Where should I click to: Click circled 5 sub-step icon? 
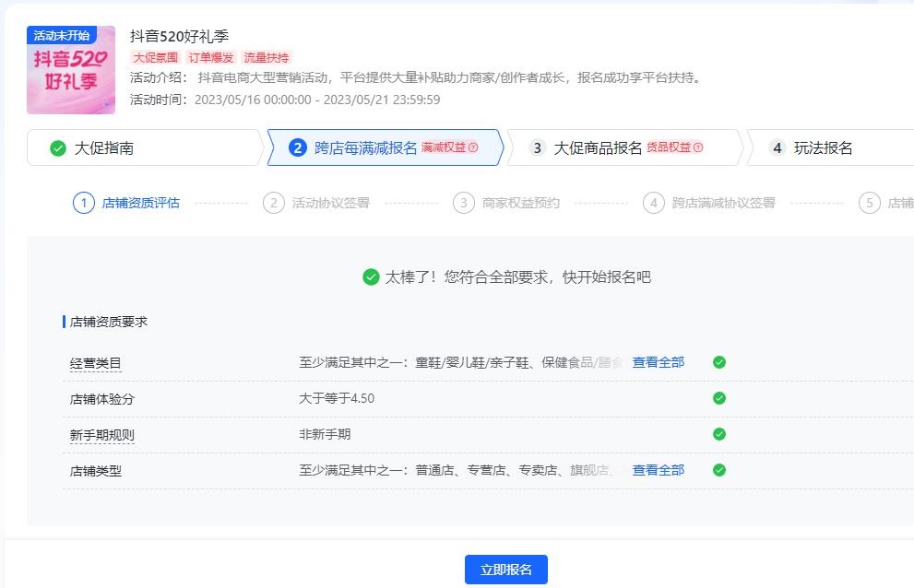coord(869,203)
